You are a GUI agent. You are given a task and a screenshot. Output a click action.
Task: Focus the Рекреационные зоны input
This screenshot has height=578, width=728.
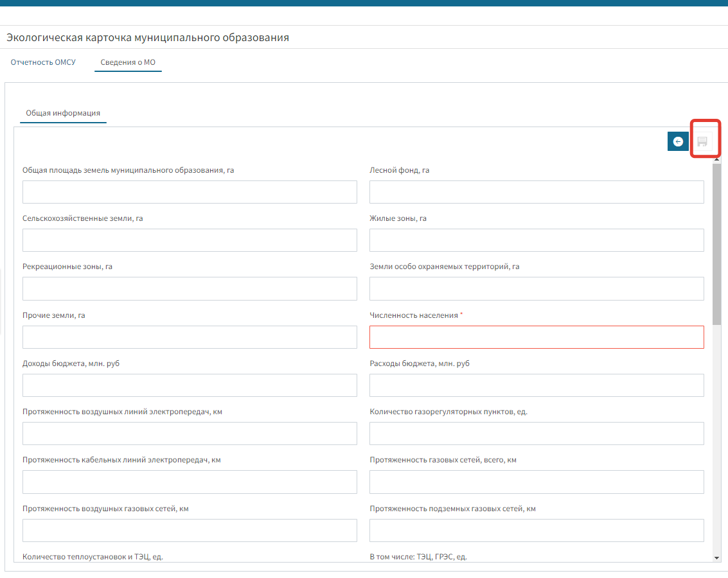[190, 289]
